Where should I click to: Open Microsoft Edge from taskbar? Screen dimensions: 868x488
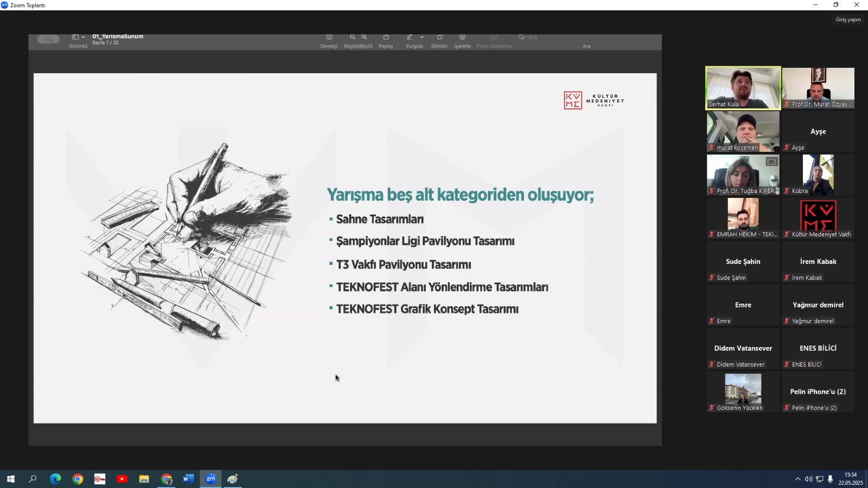(x=55, y=479)
